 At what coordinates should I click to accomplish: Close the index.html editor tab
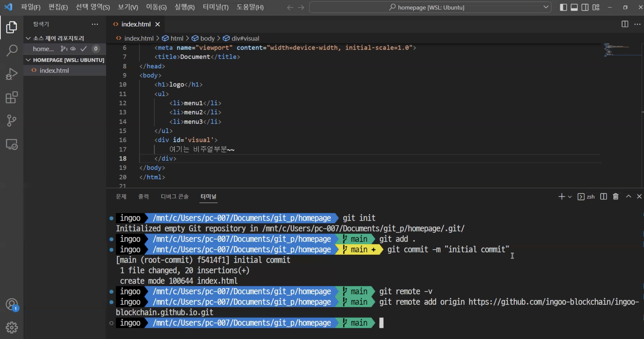[x=157, y=24]
